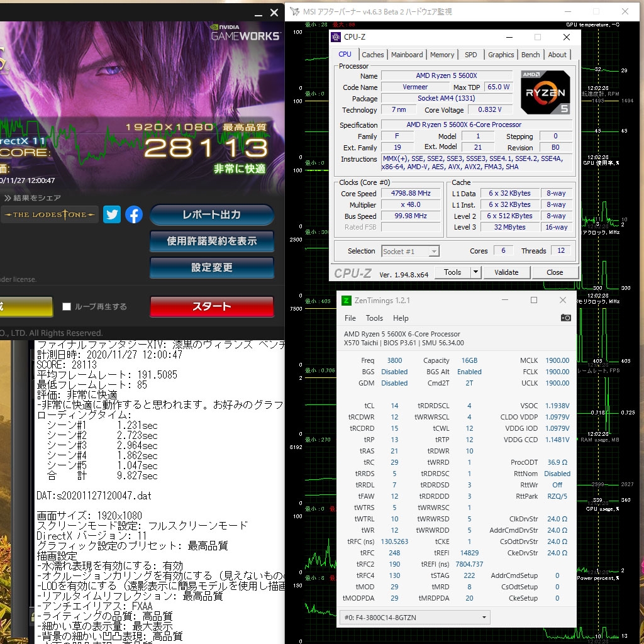Click the MCLK 1900.00 value in ZenTimings
Viewport: 644px width, 644px height.
pos(557,360)
